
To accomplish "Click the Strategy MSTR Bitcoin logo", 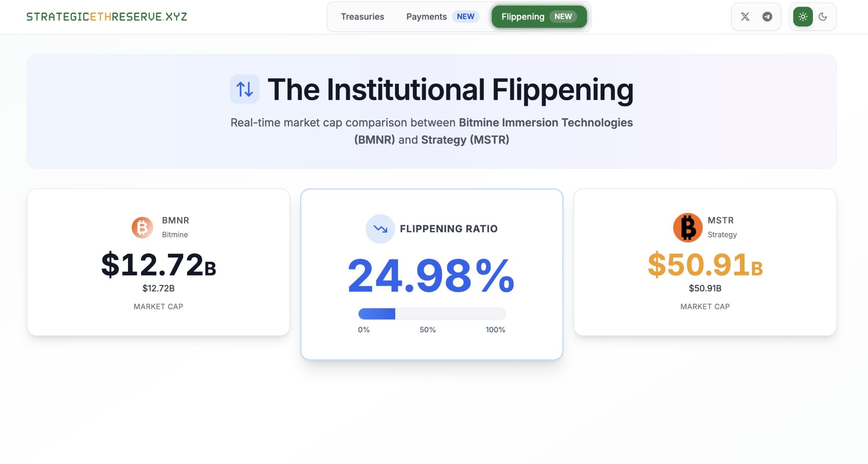I will [x=687, y=227].
